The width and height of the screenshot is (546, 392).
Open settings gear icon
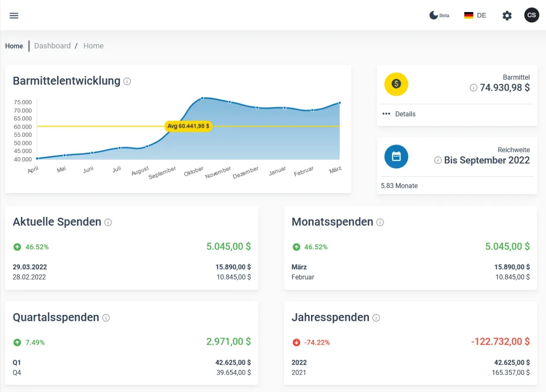(x=507, y=16)
